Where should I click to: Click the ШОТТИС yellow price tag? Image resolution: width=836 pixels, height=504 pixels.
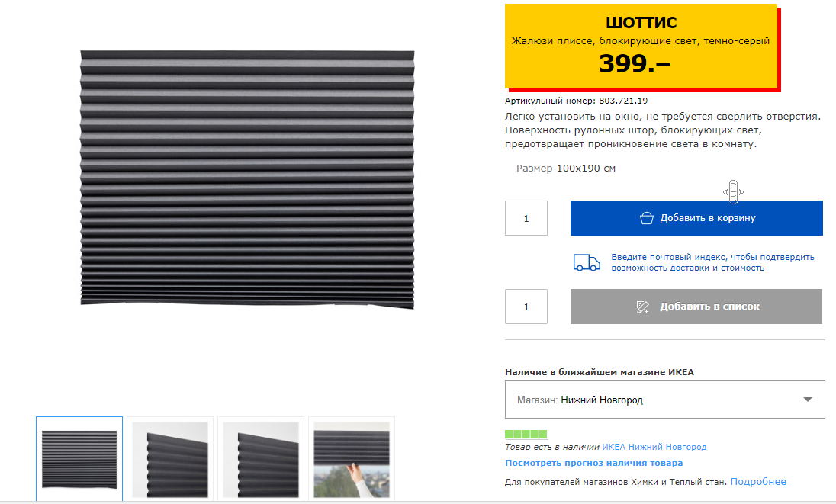(x=642, y=47)
